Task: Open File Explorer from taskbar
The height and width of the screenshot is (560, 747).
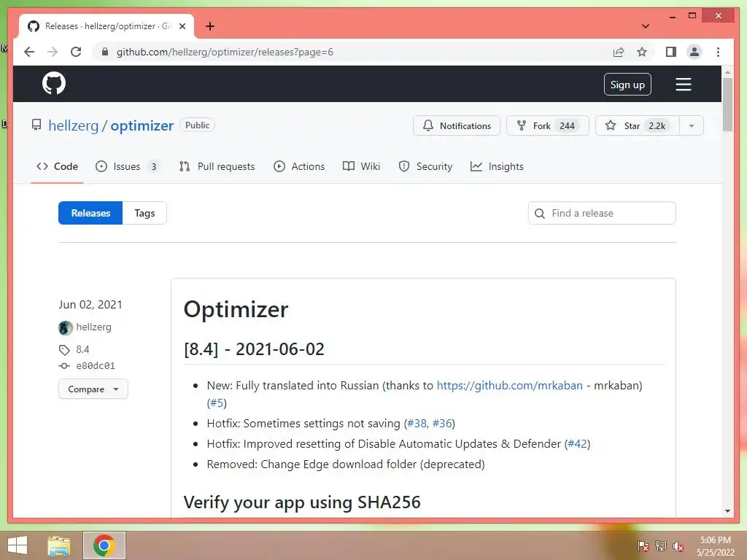Action: [58, 545]
